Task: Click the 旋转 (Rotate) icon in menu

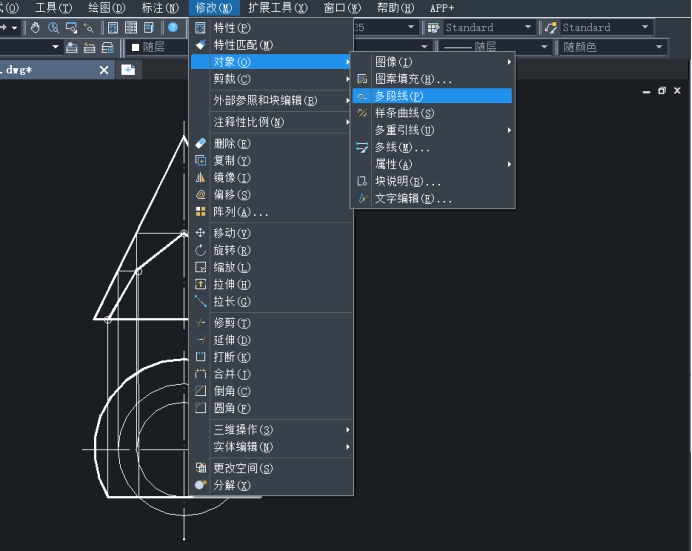Action: tap(201, 250)
